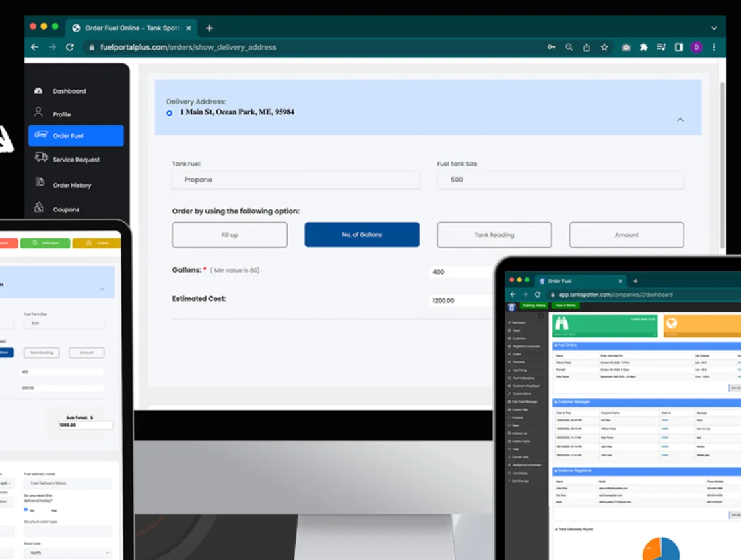Open the Road side North dropdown on tablet
Viewport: 741px width, 560px height.
68,553
